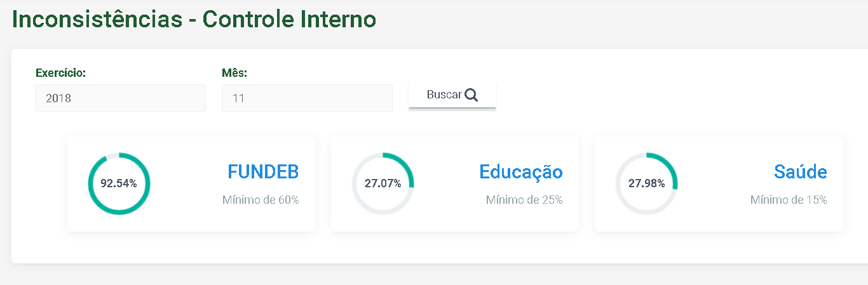Click the Mínimo de 15% text
This screenshot has width=868, height=285.
point(789,200)
